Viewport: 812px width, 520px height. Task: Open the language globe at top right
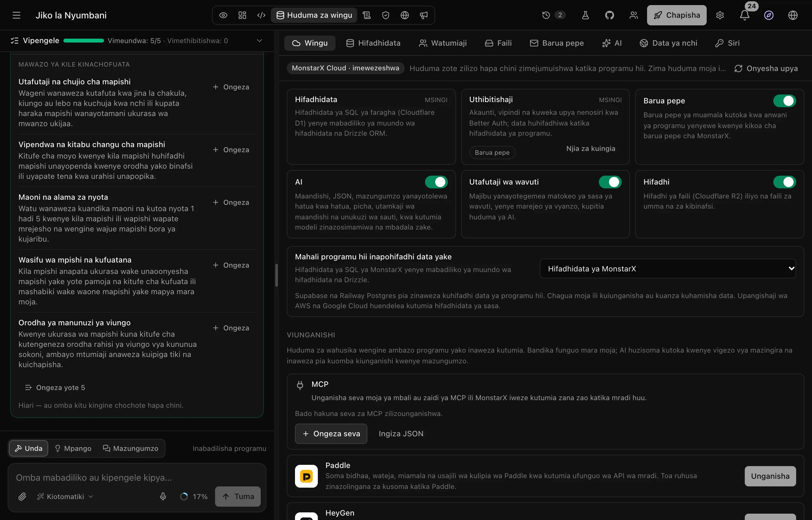click(793, 15)
